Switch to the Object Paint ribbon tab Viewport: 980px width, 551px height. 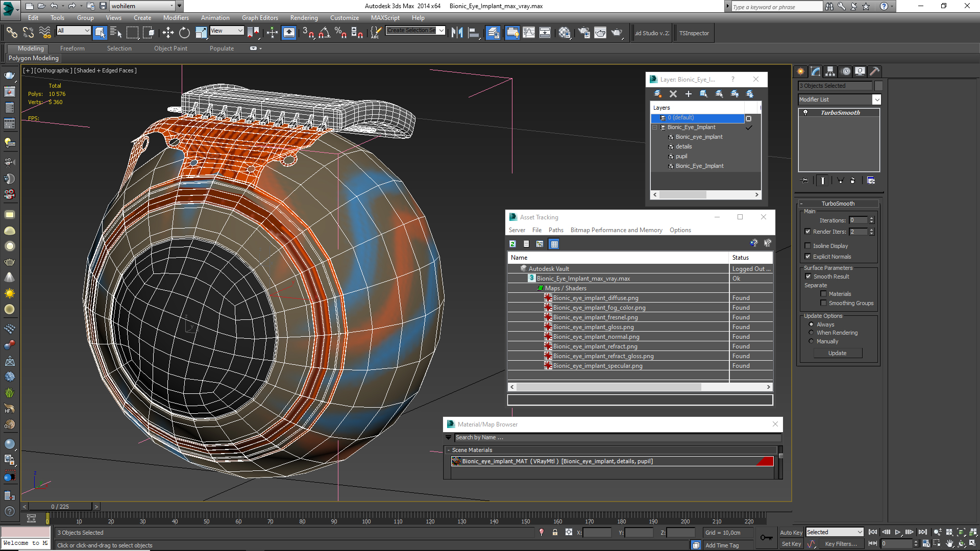[x=170, y=48]
